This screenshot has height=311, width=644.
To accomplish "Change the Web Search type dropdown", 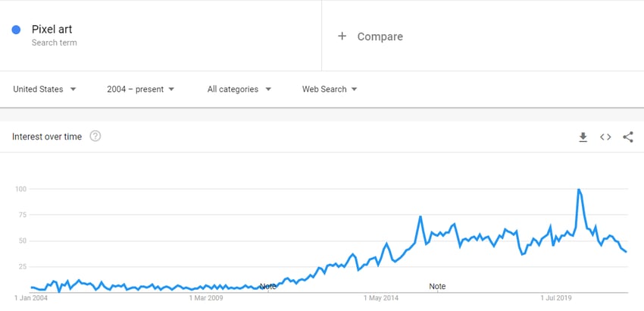I will click(x=330, y=90).
